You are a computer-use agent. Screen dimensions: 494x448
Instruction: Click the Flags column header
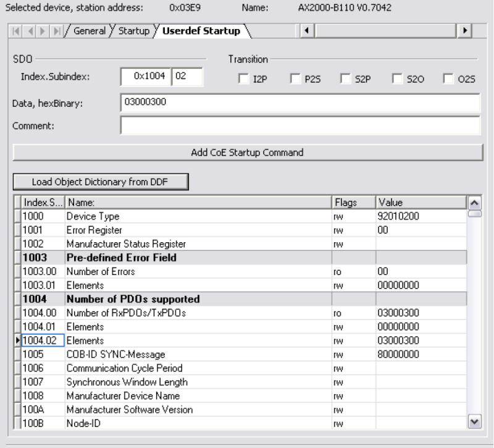[x=354, y=203]
